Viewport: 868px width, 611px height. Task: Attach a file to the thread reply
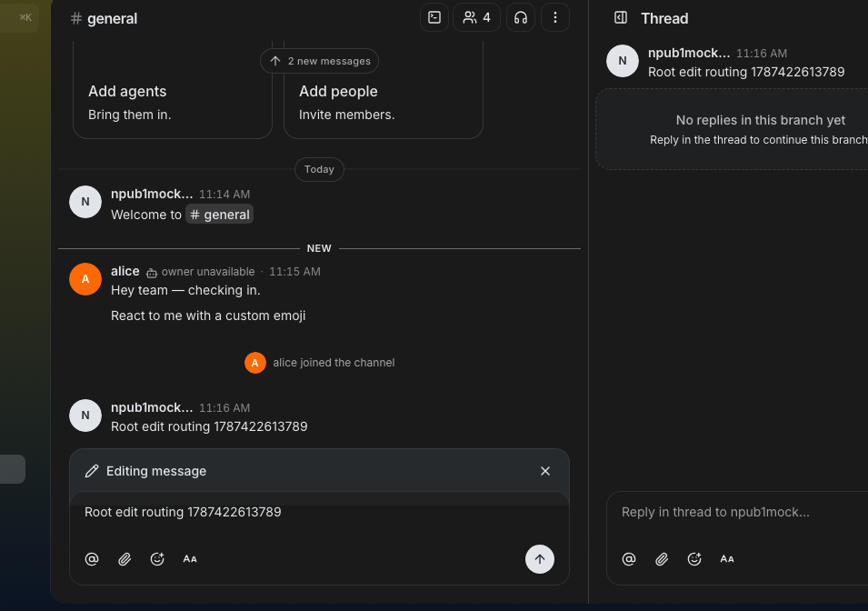tap(662, 559)
